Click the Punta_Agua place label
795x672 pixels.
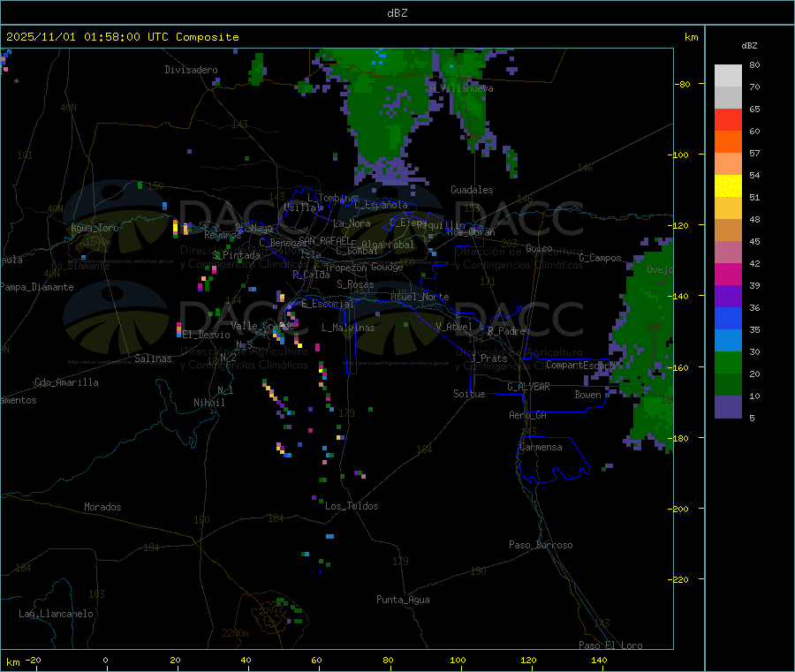[403, 600]
